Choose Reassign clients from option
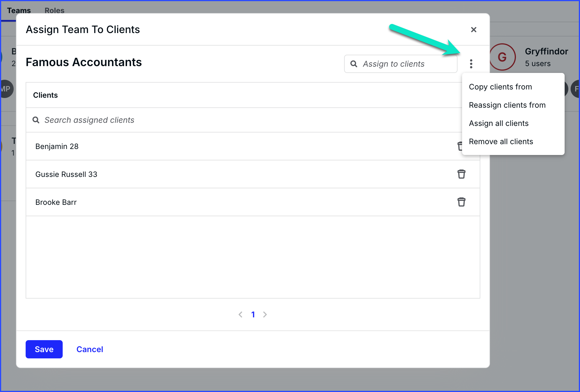The image size is (580, 392). (507, 105)
